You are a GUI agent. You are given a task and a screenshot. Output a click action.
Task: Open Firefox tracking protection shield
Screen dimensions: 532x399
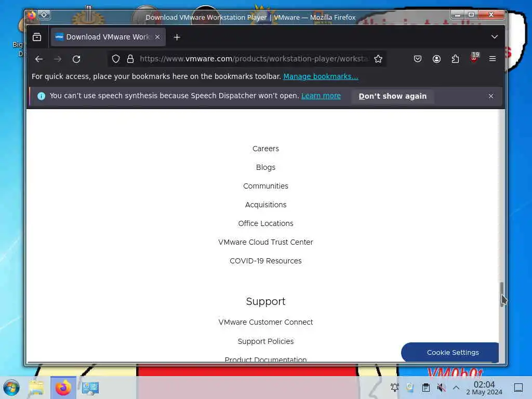click(116, 59)
